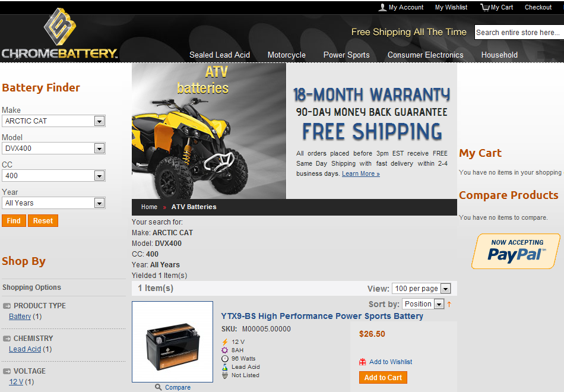This screenshot has height=392, width=564.
Task: Click the Chemistry filter arrow icon
Action: tap(7, 339)
